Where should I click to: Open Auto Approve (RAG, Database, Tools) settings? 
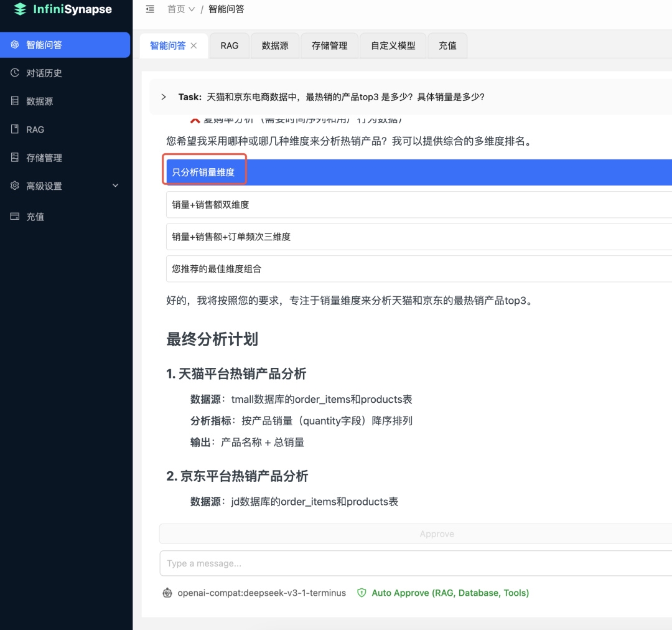click(450, 593)
